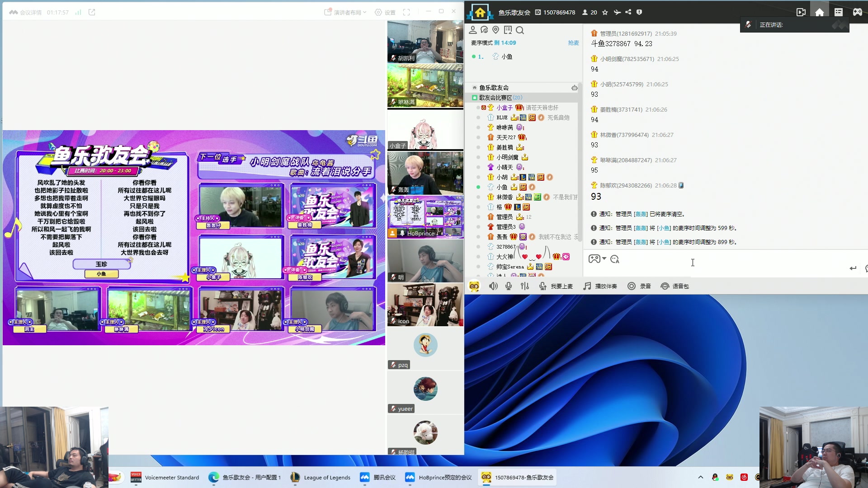
Task: Open the location pin icon above mic queue
Action: [496, 30]
